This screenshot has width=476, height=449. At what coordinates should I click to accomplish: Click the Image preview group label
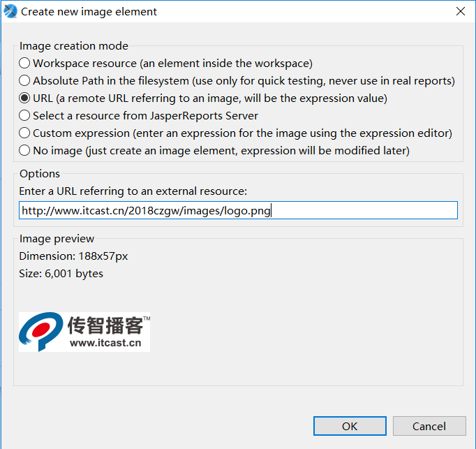click(x=57, y=239)
